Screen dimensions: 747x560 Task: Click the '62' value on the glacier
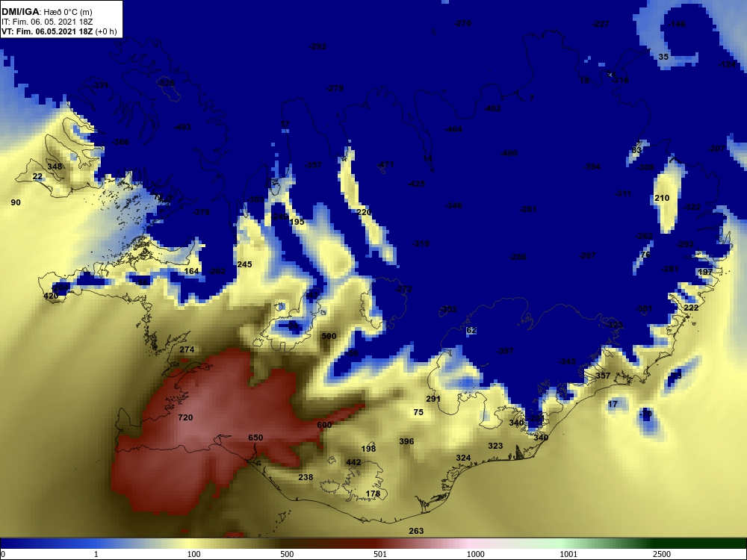click(471, 331)
